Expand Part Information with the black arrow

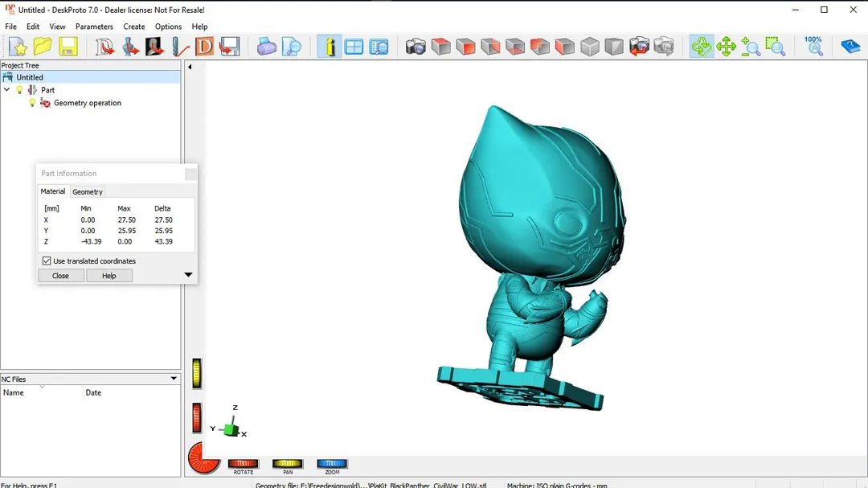(x=188, y=275)
